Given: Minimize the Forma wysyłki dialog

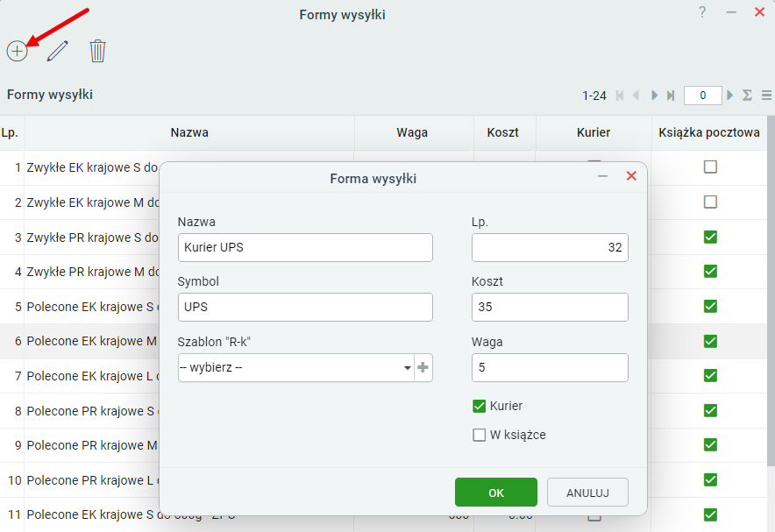Looking at the screenshot, I should (x=602, y=176).
